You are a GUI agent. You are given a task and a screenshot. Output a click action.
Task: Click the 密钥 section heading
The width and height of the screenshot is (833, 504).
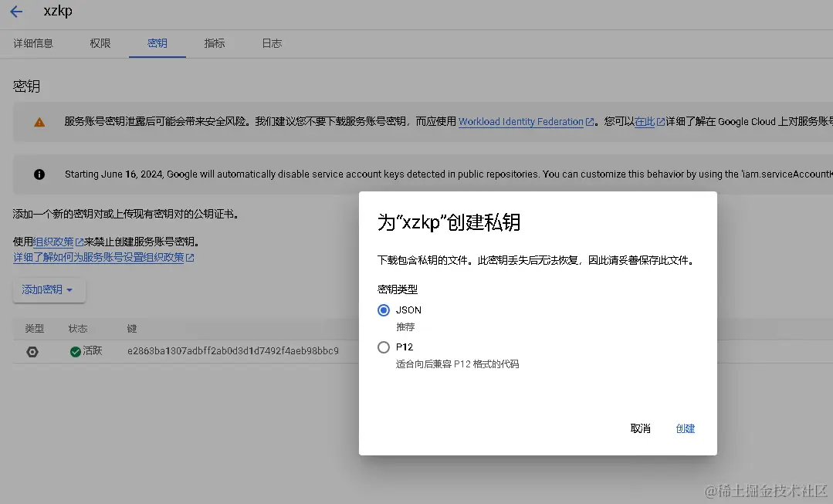click(26, 86)
